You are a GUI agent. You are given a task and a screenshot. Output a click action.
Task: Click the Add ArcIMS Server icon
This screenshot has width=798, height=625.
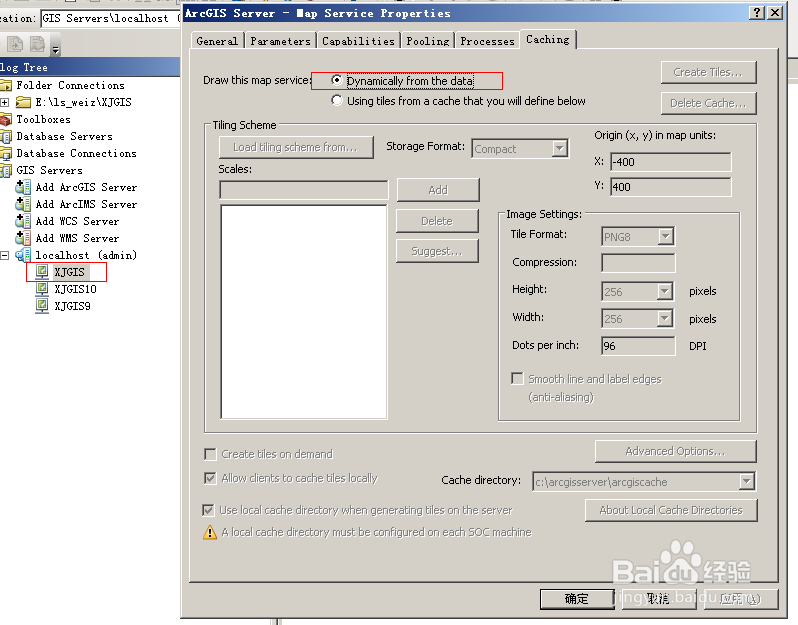click(x=23, y=204)
